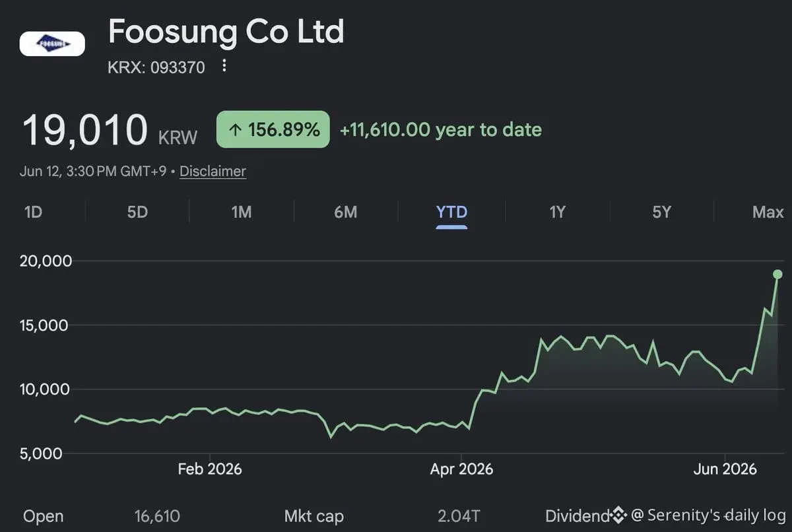The image size is (792, 532).
Task: Open the Disclaimer link
Action: coord(213,171)
